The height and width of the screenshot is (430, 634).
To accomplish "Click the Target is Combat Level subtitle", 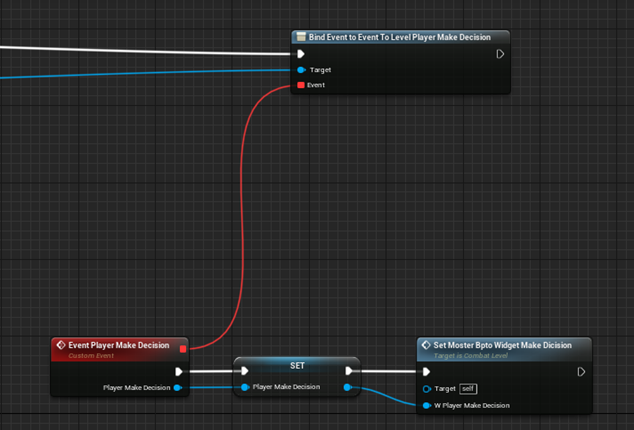I will 470,356.
